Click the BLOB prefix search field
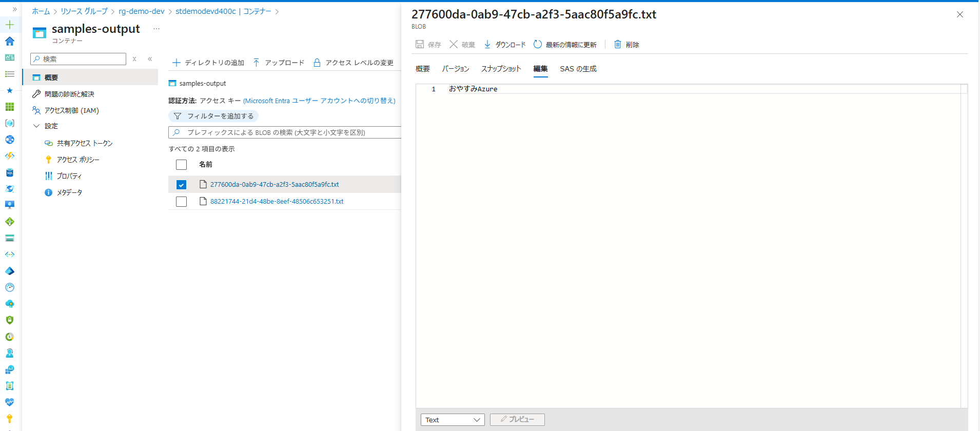Screen dimensions: 980x431 tap(285, 132)
